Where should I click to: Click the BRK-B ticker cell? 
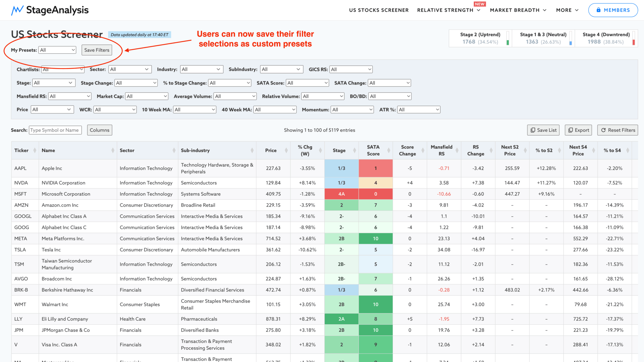pyautogui.click(x=25, y=290)
